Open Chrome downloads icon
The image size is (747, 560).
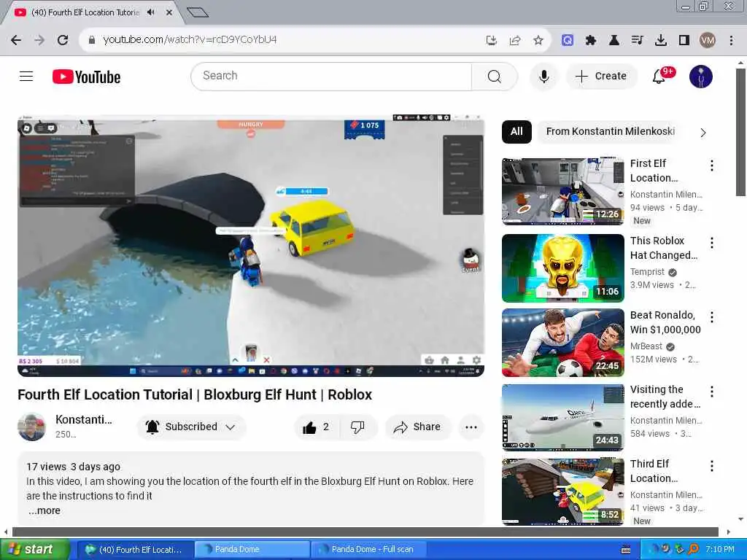pyautogui.click(x=661, y=40)
